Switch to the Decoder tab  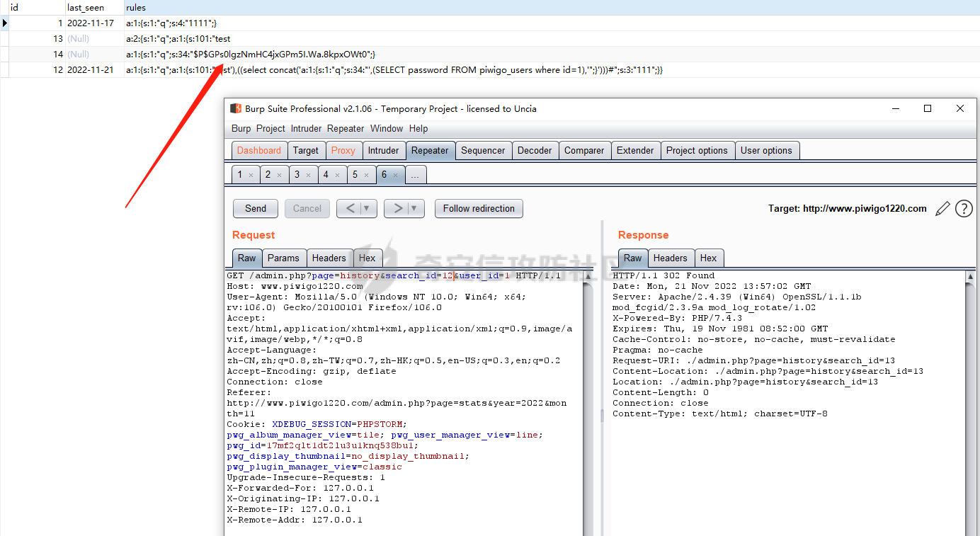(535, 150)
